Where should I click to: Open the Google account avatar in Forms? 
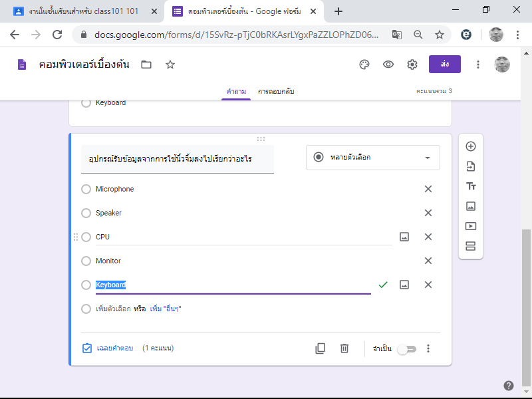click(x=502, y=65)
